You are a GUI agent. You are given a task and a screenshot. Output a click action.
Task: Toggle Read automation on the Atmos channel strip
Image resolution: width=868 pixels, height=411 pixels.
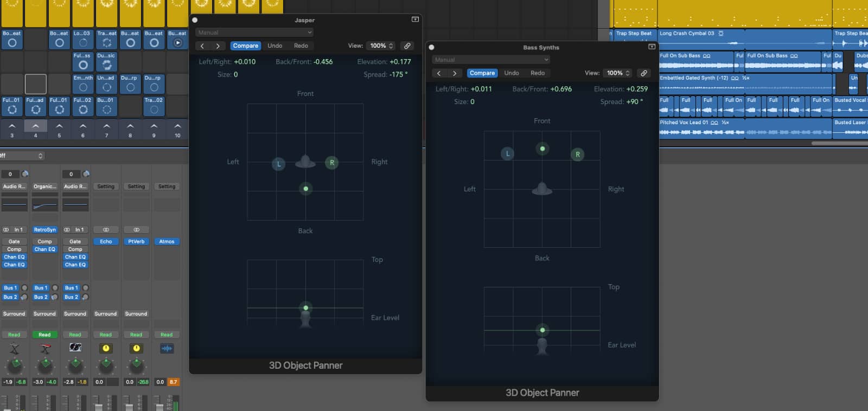[167, 335]
